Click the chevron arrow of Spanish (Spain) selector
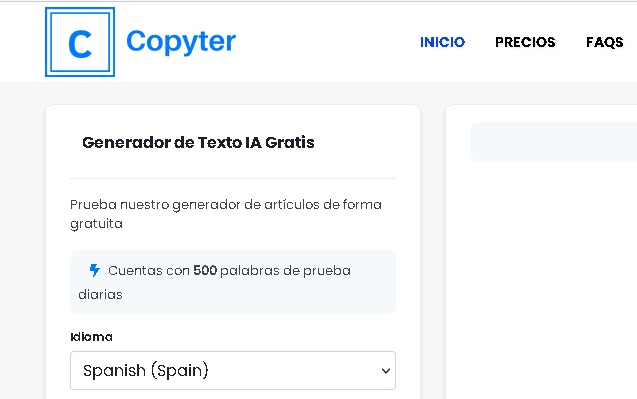This screenshot has height=399, width=637. (x=386, y=371)
